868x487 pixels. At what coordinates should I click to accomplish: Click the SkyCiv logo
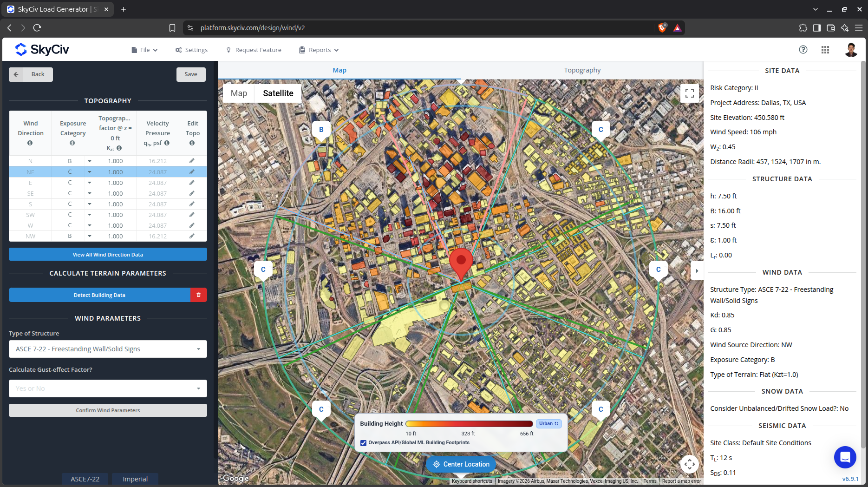click(x=42, y=49)
